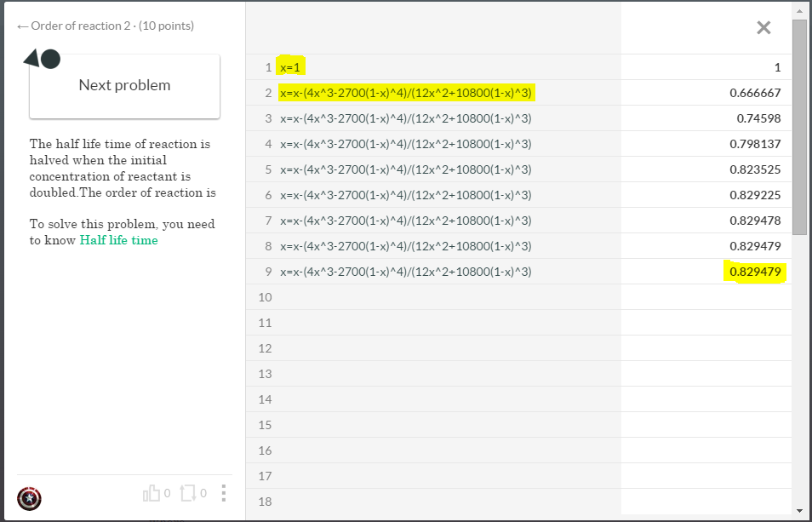Go to the Next problem
The width and height of the screenshot is (812, 522).
pos(125,86)
